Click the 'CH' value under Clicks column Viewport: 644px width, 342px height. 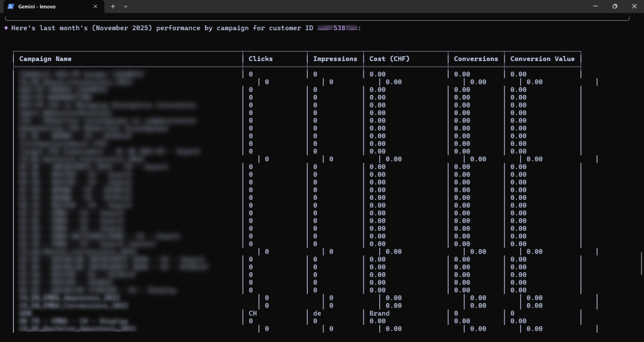pos(253,313)
